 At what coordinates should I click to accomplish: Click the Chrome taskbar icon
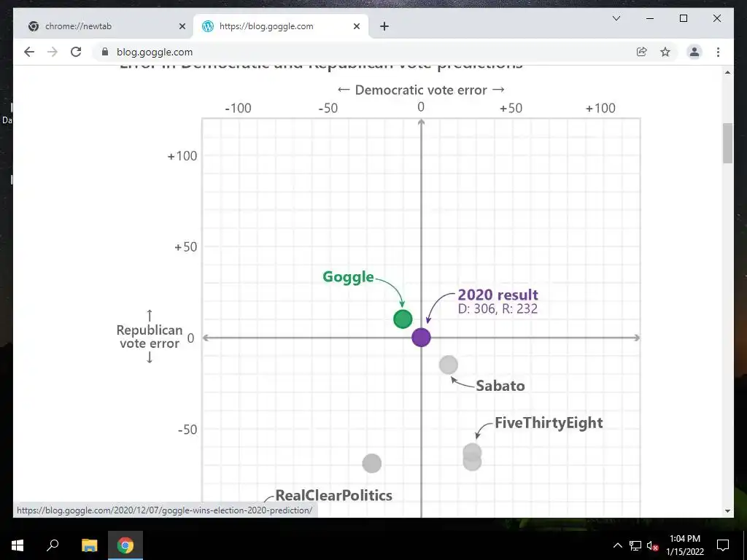click(125, 545)
